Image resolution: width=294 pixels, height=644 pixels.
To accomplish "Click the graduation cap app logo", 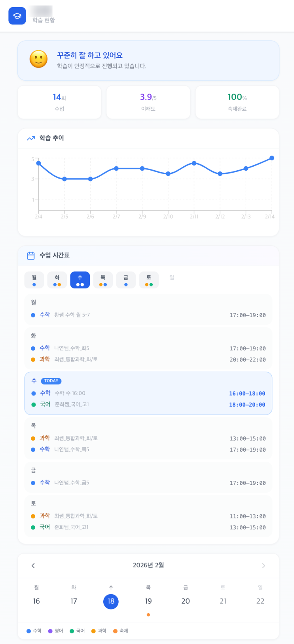I will [x=17, y=16].
